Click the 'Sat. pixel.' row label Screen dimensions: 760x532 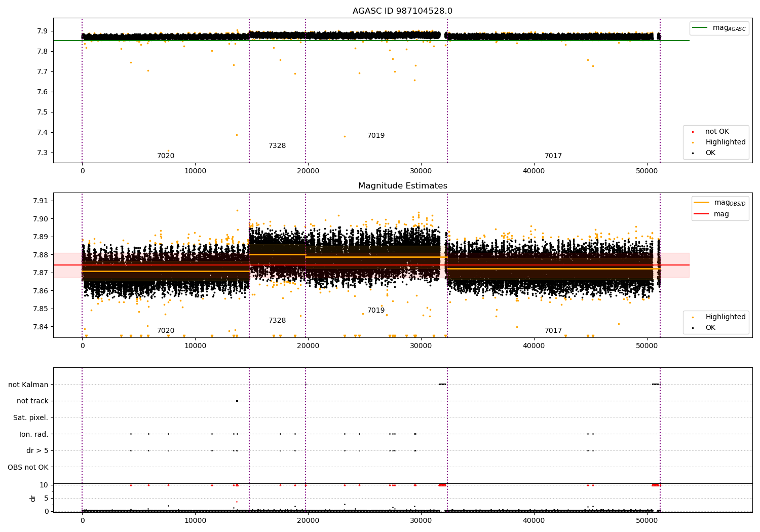[31, 418]
